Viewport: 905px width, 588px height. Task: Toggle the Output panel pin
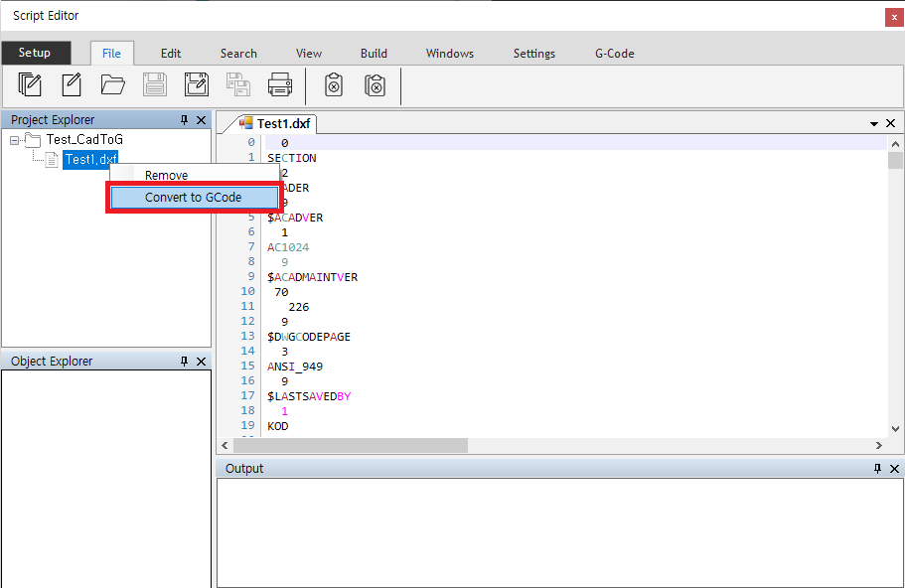tap(878, 469)
